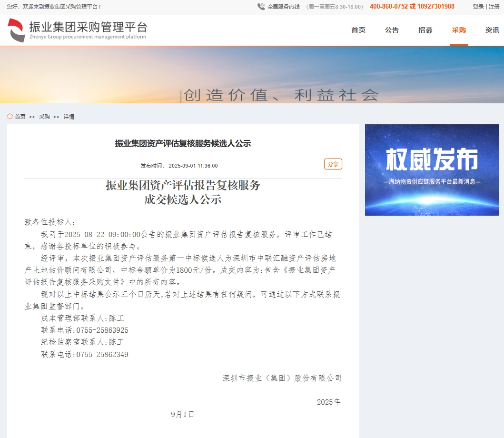Open the 公告 navigation tab
The width and height of the screenshot is (504, 438).
[392, 30]
